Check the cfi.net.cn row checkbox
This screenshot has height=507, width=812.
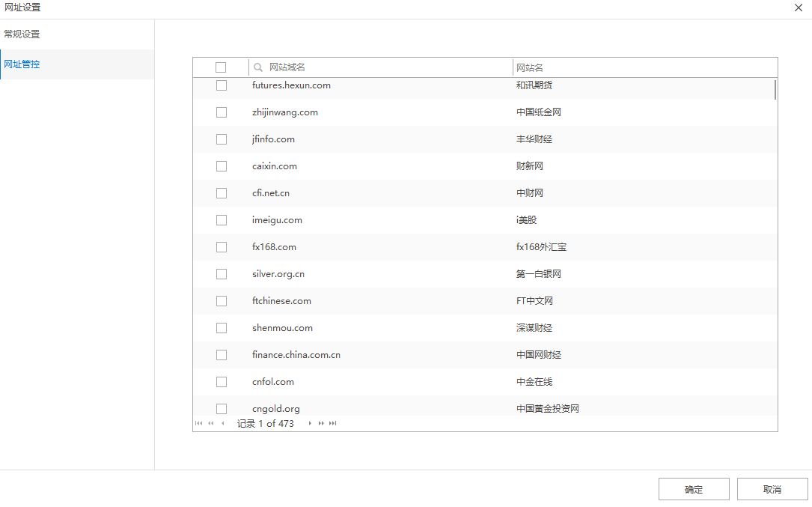tap(221, 193)
